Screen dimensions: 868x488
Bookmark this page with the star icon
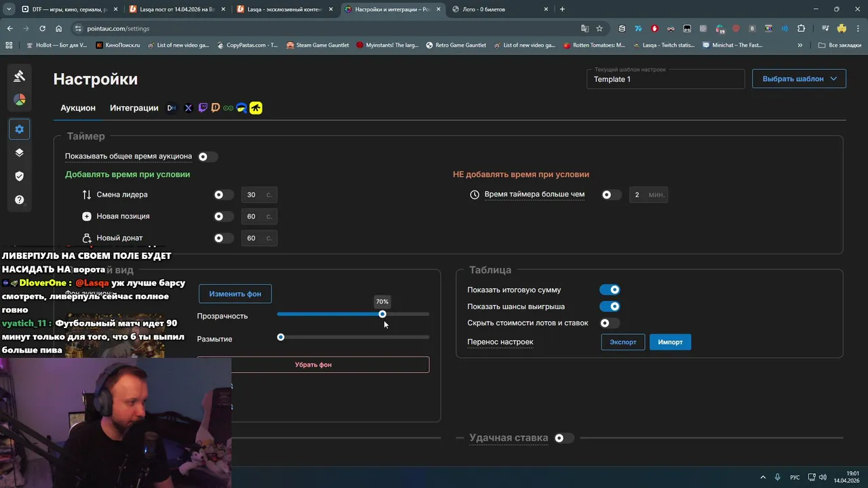click(599, 28)
